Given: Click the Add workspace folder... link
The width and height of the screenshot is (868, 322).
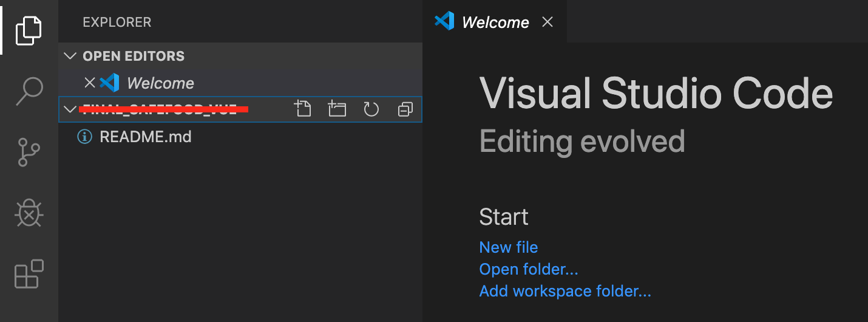Looking at the screenshot, I should pyautogui.click(x=565, y=291).
